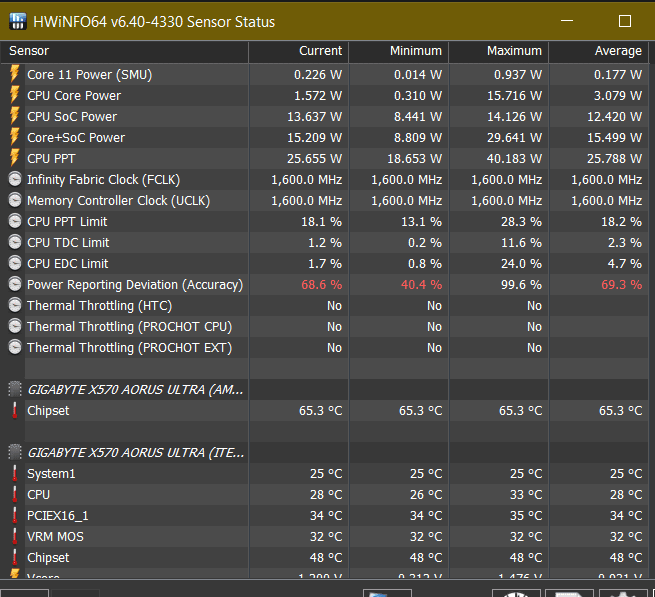Click the 40.183 W CPU PPT maximum value
The height and width of the screenshot is (597, 655).
[x=514, y=159]
